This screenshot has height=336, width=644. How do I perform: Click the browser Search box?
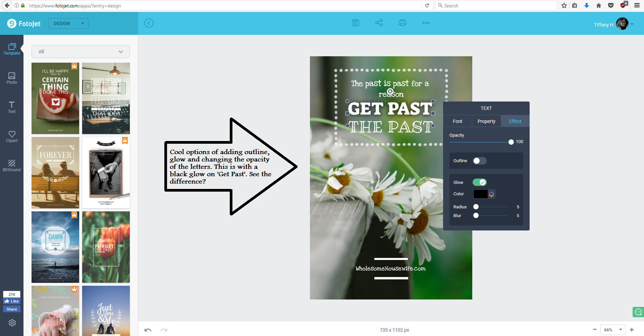click(496, 5)
